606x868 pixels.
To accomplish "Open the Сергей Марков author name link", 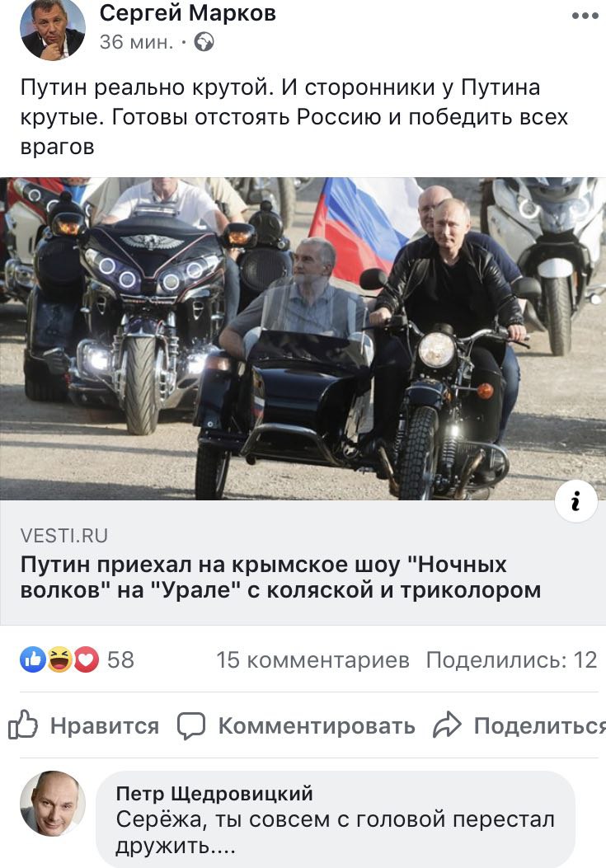I will pos(188,13).
